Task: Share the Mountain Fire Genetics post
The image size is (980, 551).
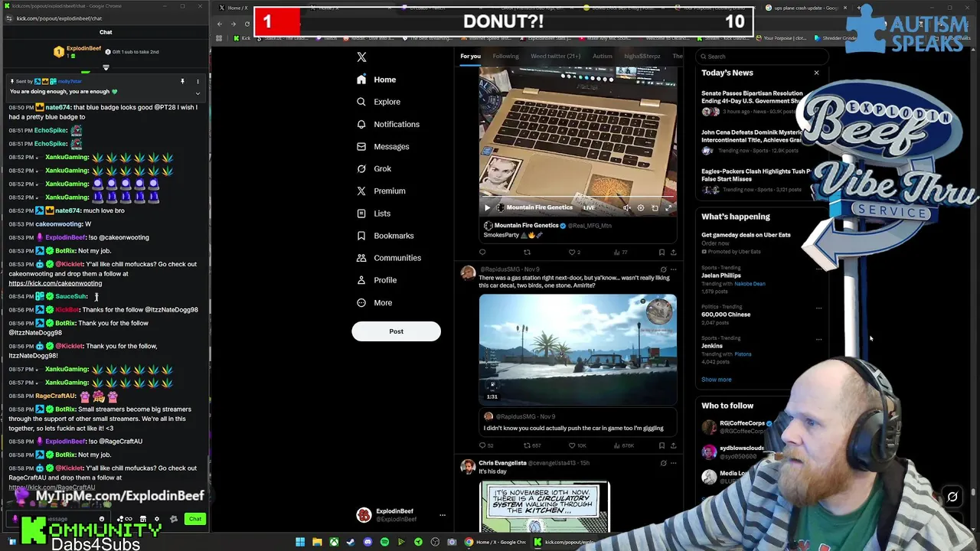Action: 673,252
